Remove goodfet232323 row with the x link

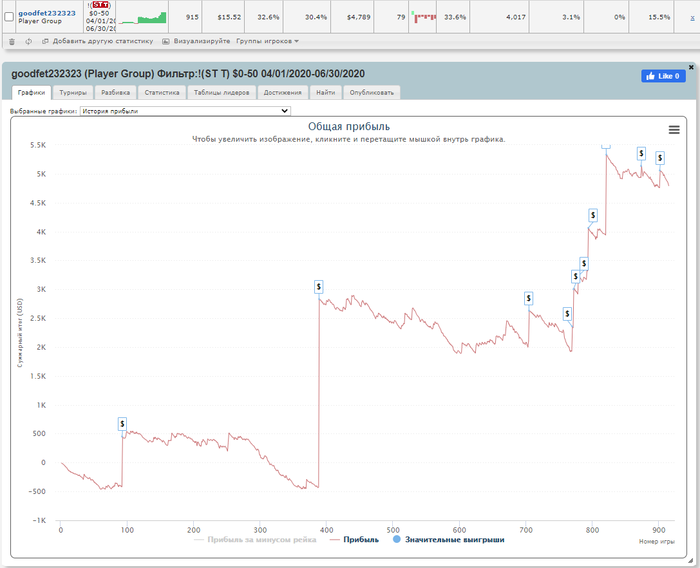[692, 18]
